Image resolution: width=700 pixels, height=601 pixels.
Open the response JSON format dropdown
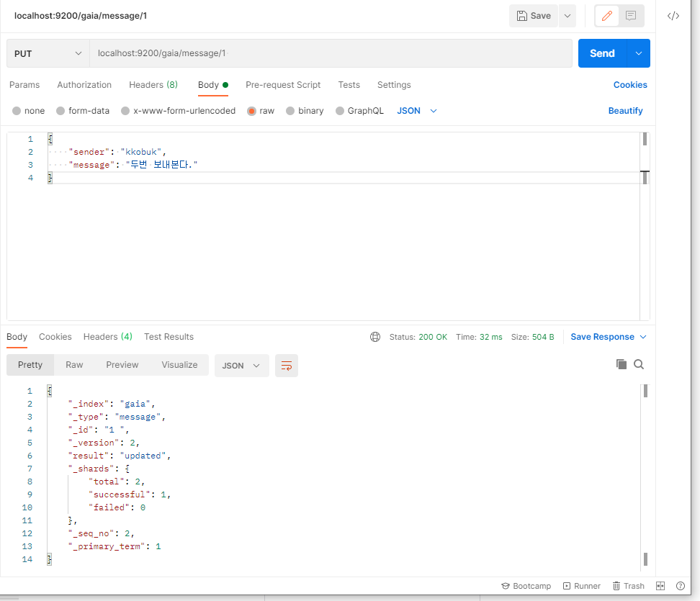click(241, 366)
